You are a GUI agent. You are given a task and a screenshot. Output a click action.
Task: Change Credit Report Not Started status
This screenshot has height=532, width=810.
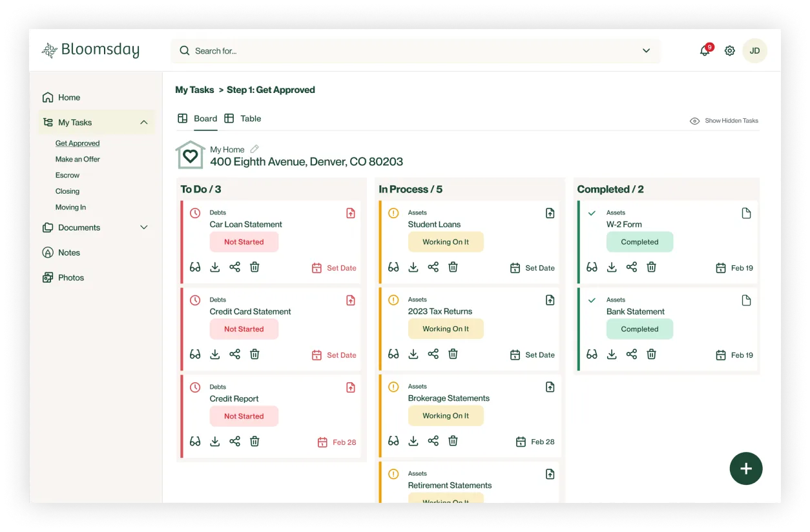pyautogui.click(x=244, y=416)
